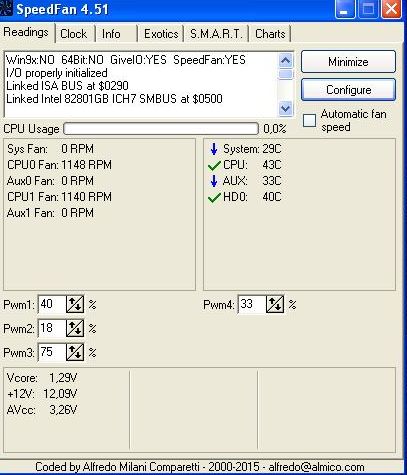Click the 'Vcore: 1,29V' voltage reading
This screenshot has width=407, height=475.
point(42,378)
